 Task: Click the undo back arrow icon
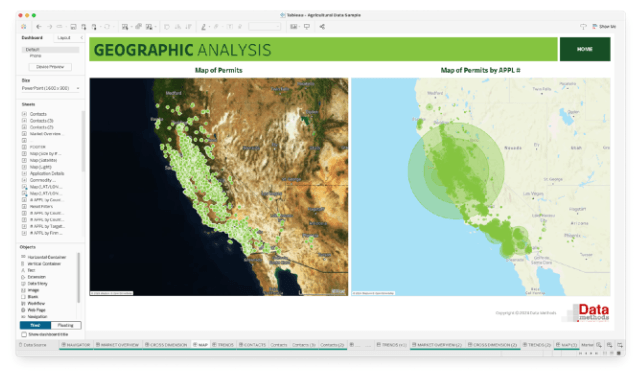pyautogui.click(x=39, y=27)
